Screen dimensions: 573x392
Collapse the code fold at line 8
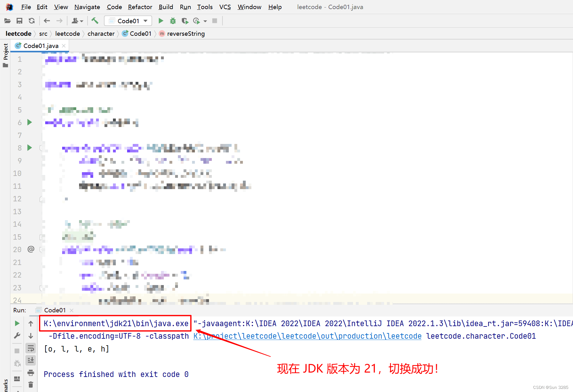(x=41, y=148)
